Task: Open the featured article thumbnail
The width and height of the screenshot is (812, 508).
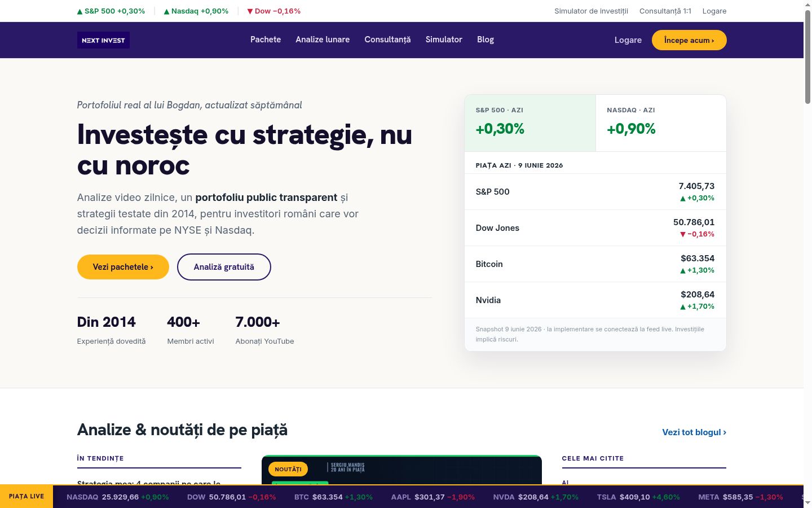Action: 401,470
